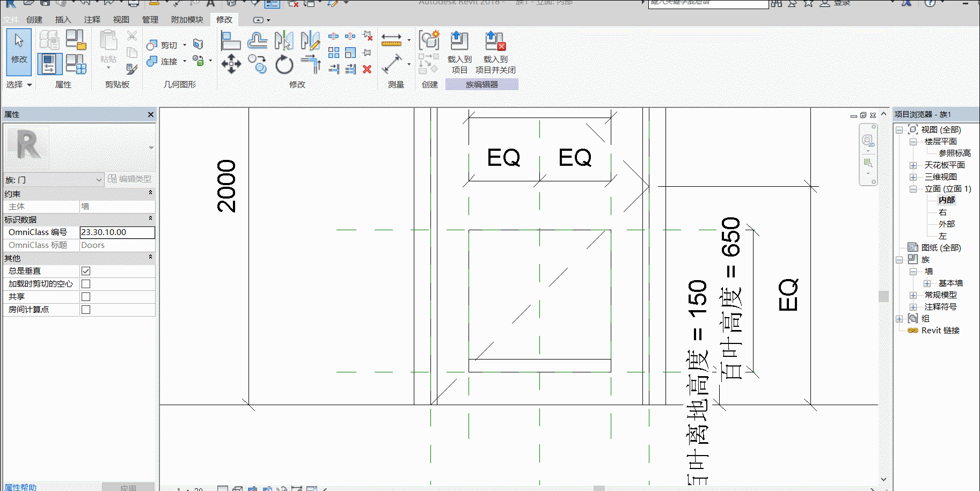
Task: Close the 属性 panel
Action: pyautogui.click(x=151, y=114)
